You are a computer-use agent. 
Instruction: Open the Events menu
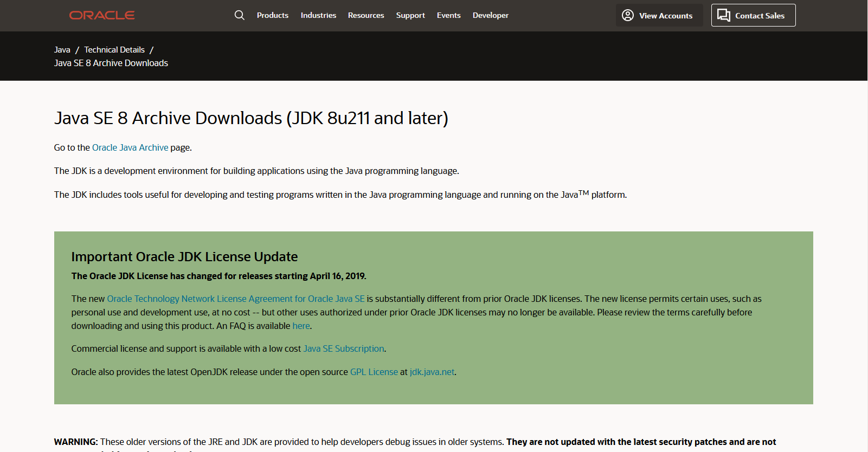(449, 15)
